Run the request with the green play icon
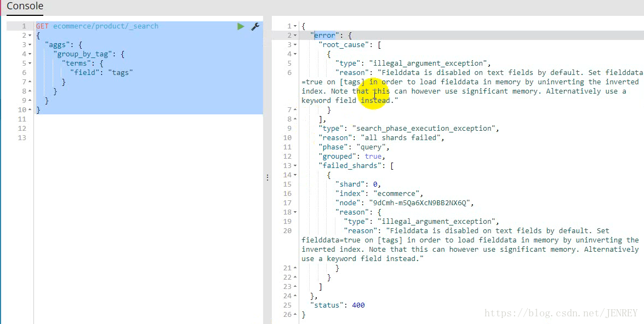This screenshot has width=644, height=324. coord(241,26)
